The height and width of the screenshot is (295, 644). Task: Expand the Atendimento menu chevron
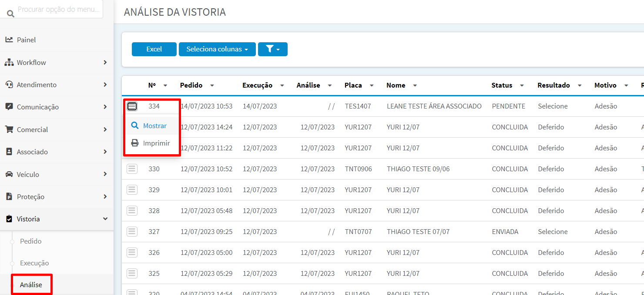click(x=105, y=85)
